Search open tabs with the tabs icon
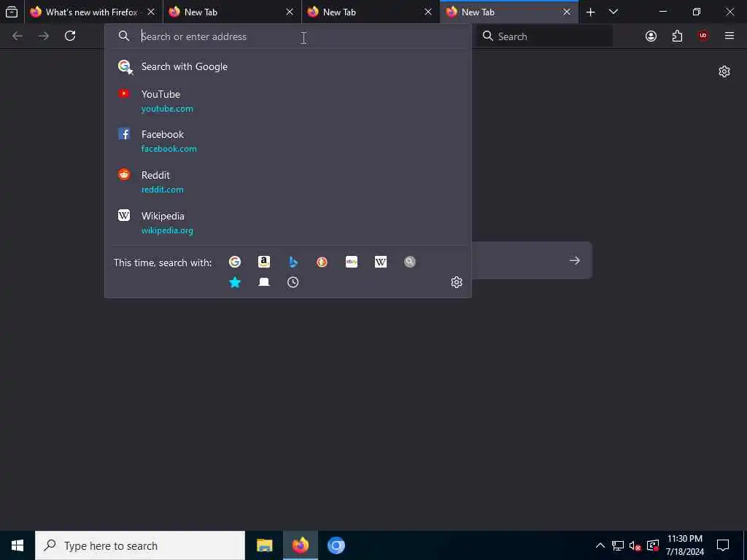 pyautogui.click(x=264, y=282)
